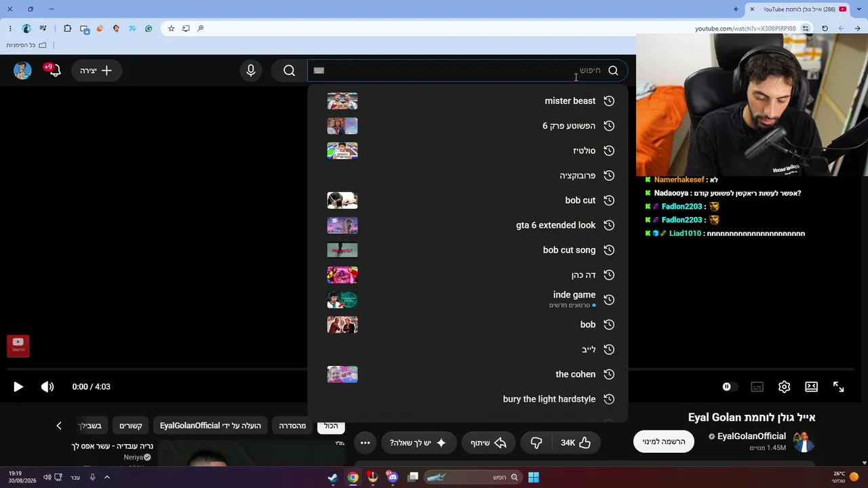This screenshot has height=488, width=868.
Task: Select 'bury the light hardstyle' suggestion
Action: coord(468,399)
